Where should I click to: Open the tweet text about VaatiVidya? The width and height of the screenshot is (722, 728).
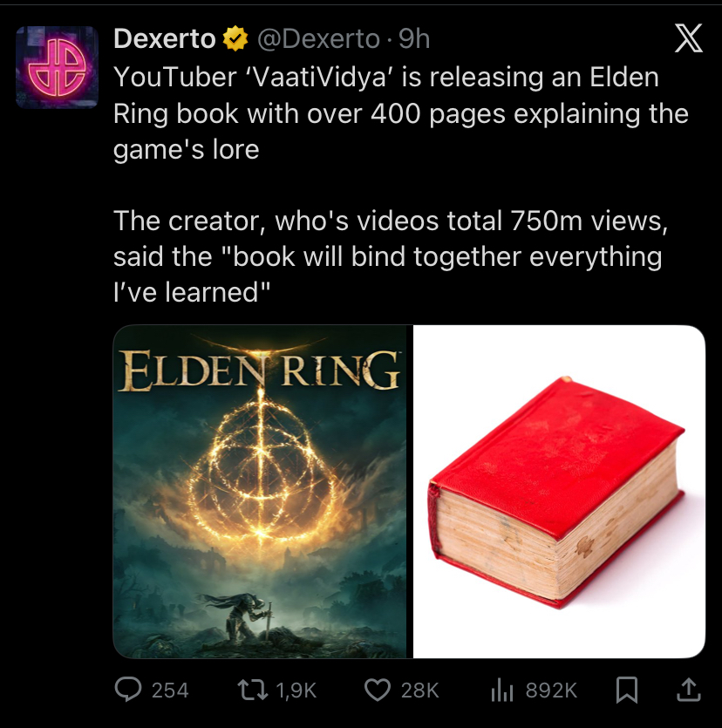[x=401, y=113]
